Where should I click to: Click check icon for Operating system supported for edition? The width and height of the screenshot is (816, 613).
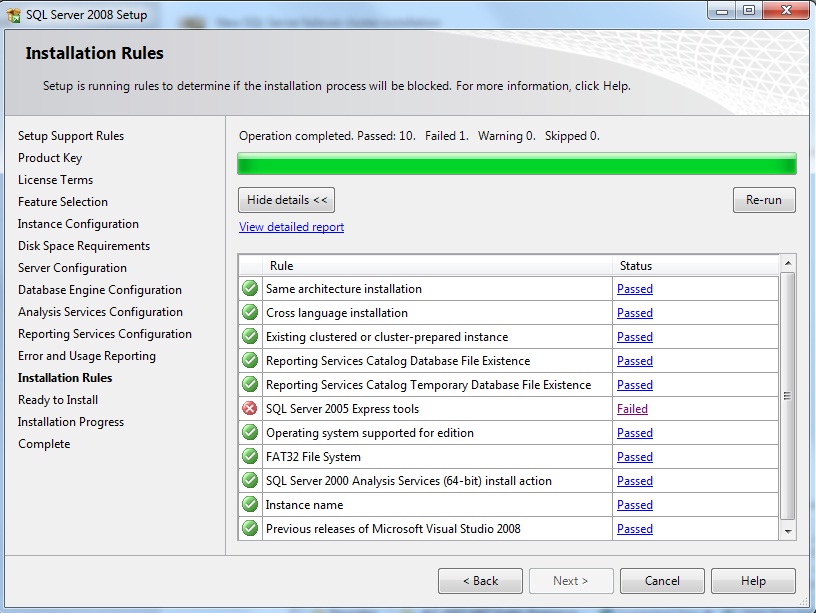click(x=250, y=432)
